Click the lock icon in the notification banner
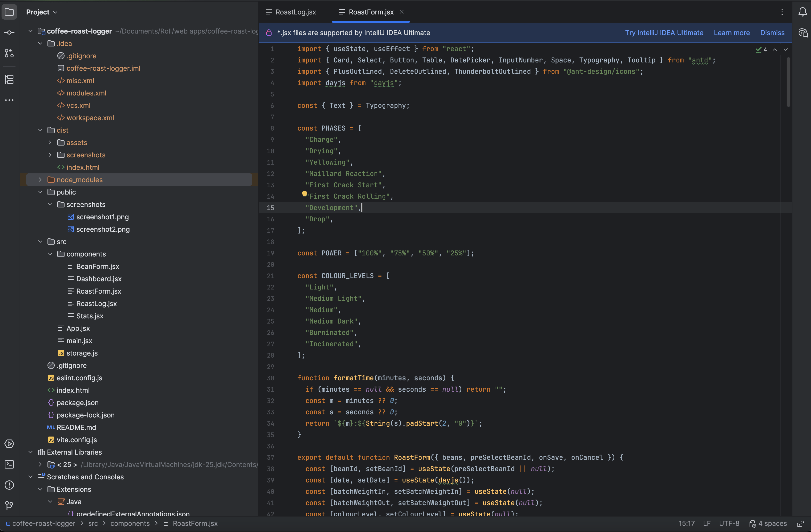 coord(269,33)
